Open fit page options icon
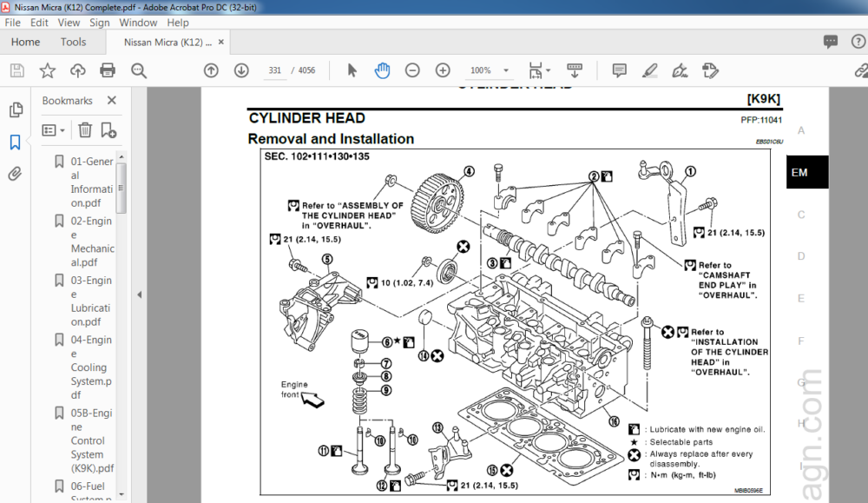The height and width of the screenshot is (503, 868). 539,70
